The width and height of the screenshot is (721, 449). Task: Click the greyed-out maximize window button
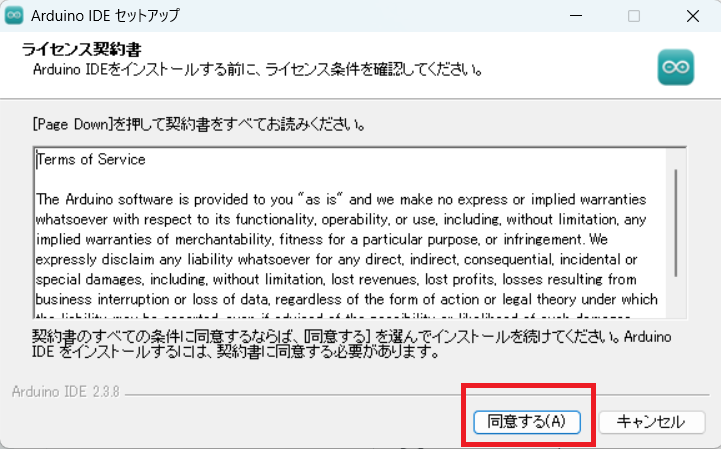pos(634,17)
